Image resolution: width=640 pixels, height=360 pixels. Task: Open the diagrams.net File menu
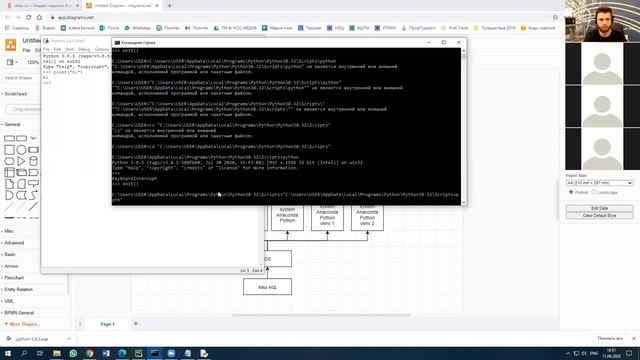27,50
